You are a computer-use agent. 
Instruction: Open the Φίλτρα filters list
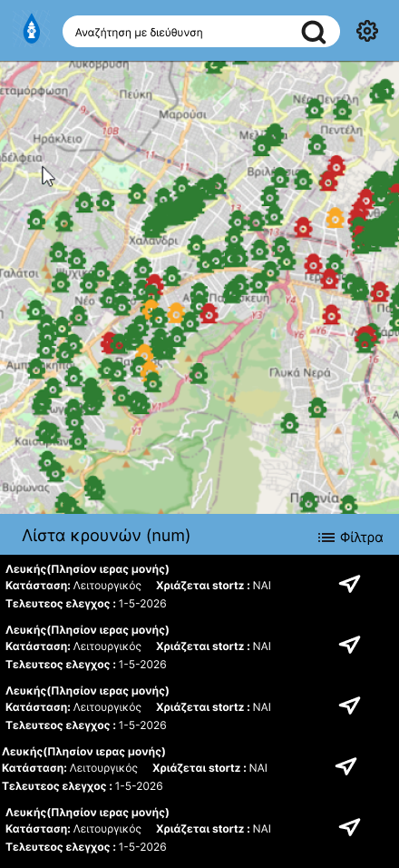[x=350, y=537]
